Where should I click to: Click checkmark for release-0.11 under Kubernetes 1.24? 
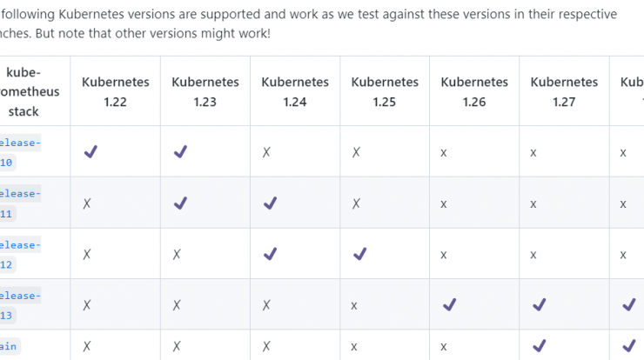(271, 203)
